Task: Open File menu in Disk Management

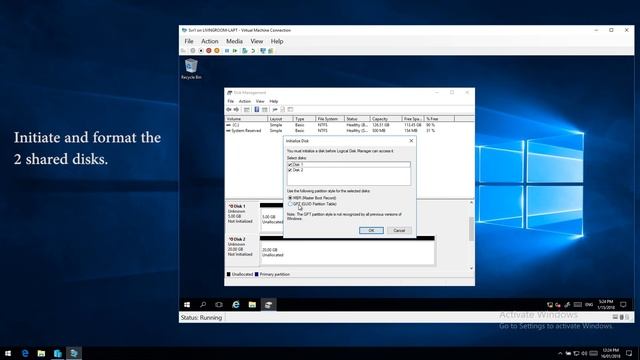Action: (231, 101)
